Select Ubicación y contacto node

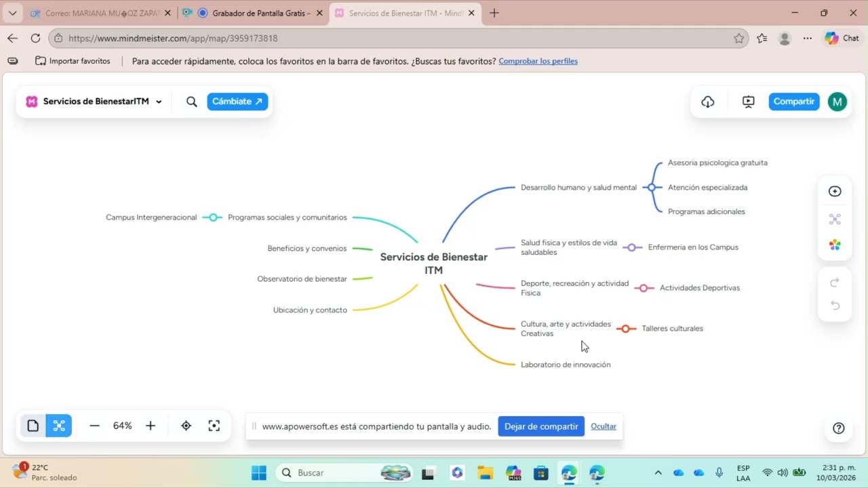click(x=310, y=310)
